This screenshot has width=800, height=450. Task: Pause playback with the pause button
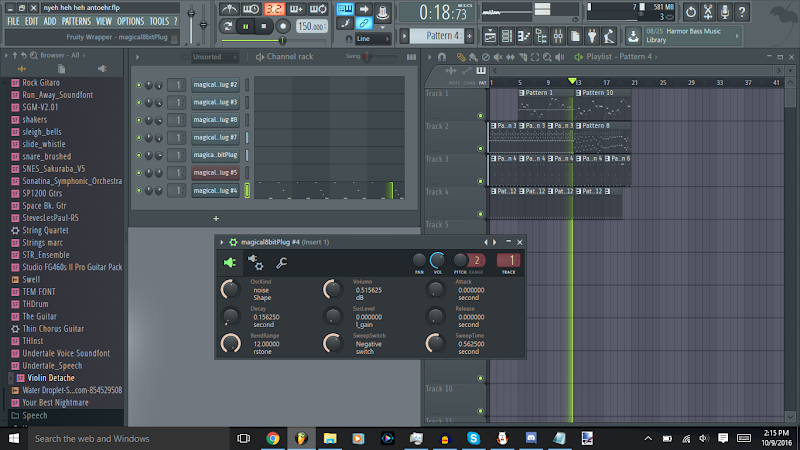click(x=245, y=26)
